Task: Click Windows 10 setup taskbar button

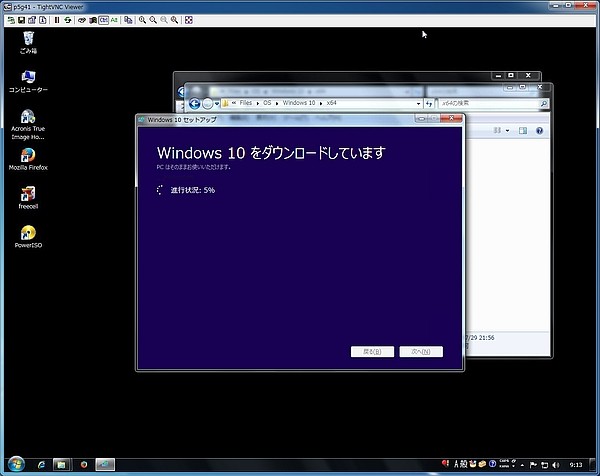Action: click(105, 465)
